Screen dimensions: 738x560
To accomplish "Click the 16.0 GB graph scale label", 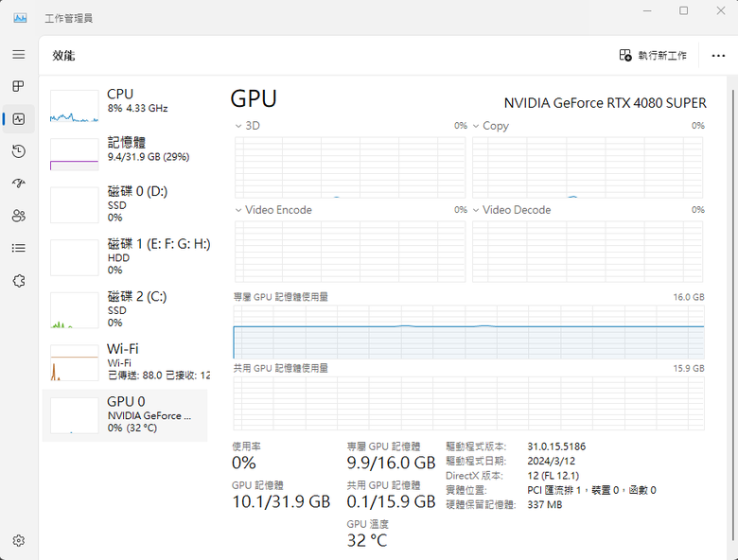I will (x=689, y=297).
